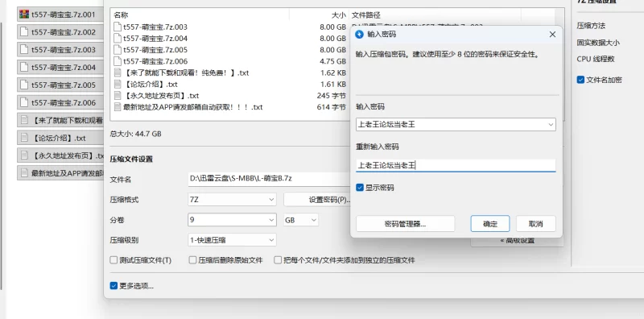Click the 输入密码 dialog app icon
The width and height of the screenshot is (644, 319).
click(359, 34)
